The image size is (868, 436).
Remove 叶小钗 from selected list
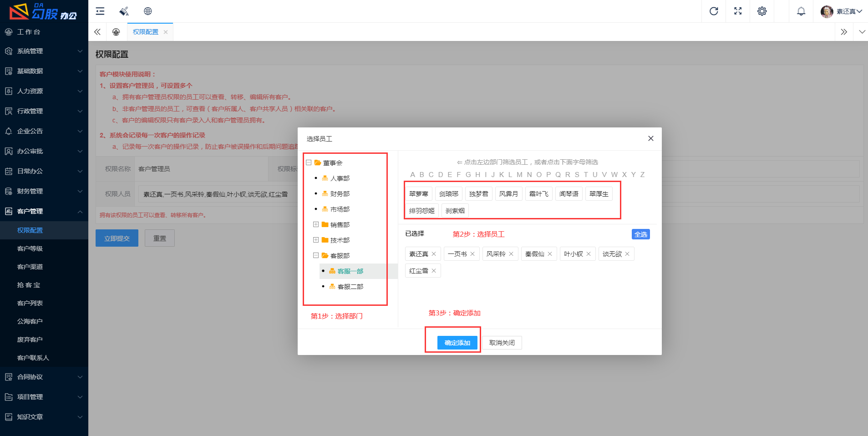pos(589,254)
